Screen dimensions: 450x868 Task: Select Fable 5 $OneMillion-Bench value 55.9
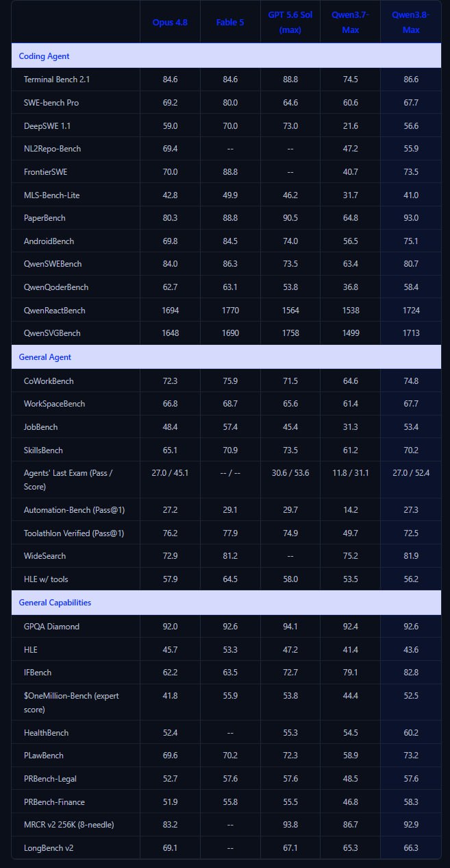pos(230,696)
